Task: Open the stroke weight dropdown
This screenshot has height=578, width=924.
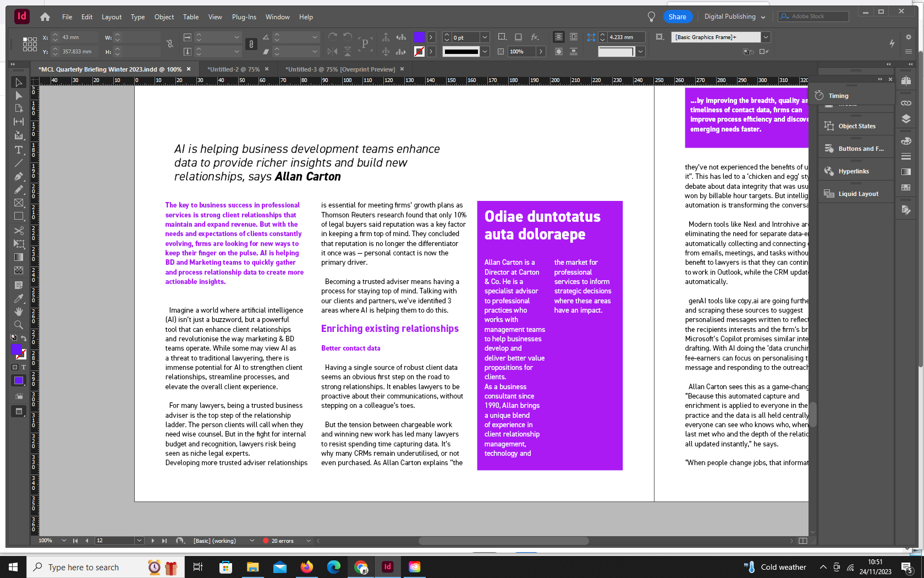Action: (485, 37)
